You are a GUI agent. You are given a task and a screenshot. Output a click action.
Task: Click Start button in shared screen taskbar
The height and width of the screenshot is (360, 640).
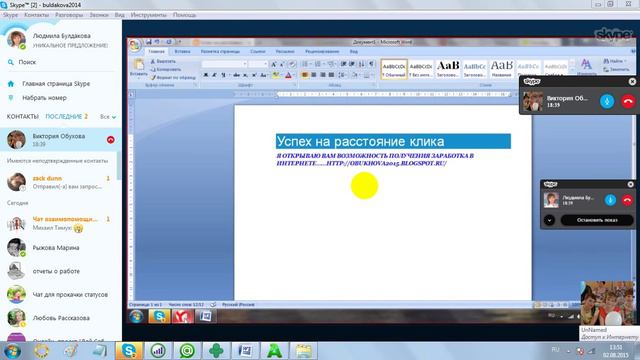coord(136,316)
